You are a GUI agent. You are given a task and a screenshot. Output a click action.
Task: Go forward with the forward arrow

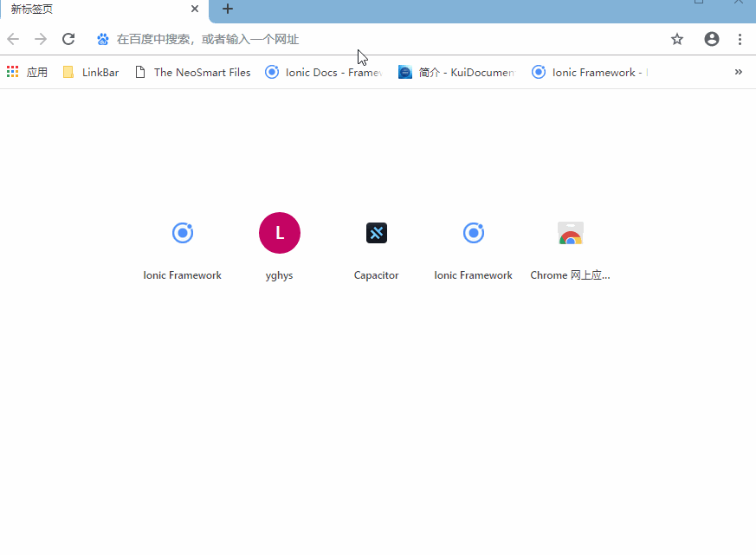41,39
